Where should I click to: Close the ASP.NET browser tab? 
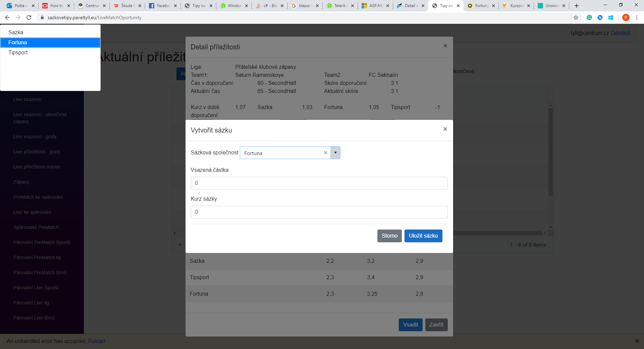388,6
